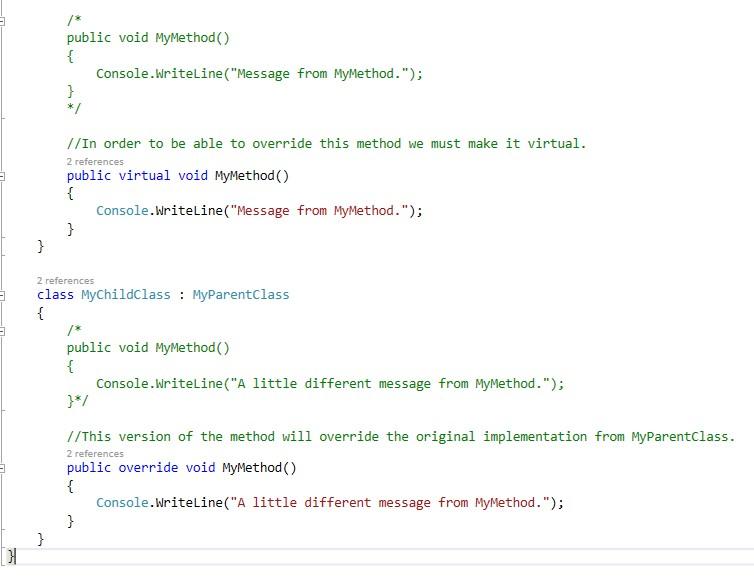754x588 pixels.
Task: Click 'Console' in the override MyMethod body
Action: [122, 503]
